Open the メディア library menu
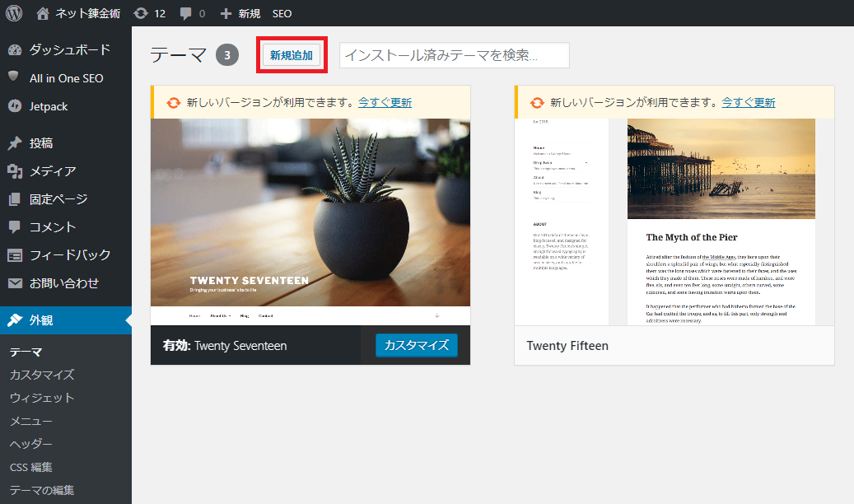 (x=52, y=171)
